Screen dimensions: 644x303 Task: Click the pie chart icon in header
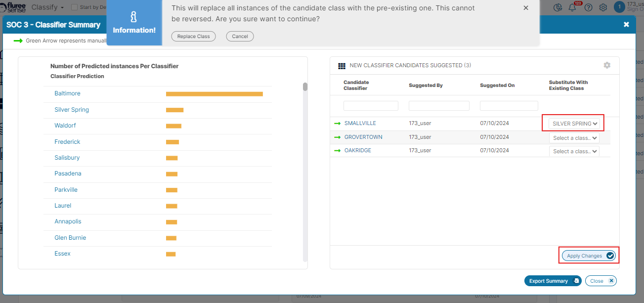[558, 7]
